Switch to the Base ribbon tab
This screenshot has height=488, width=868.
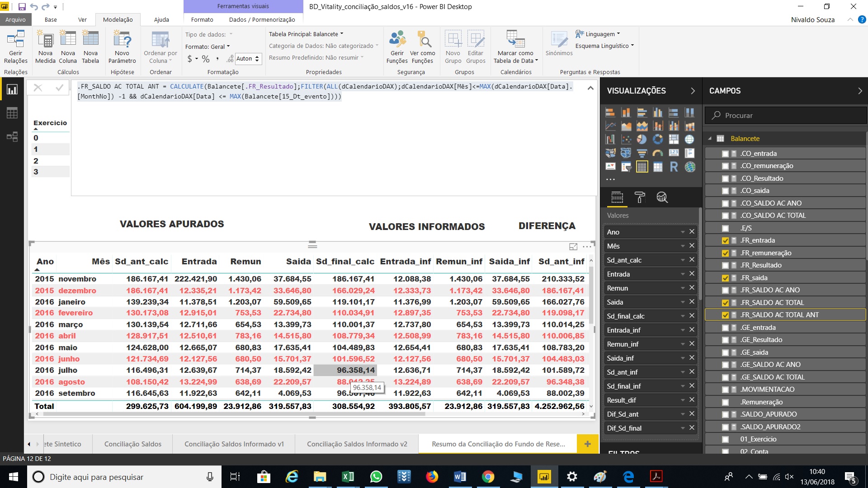[x=51, y=19]
